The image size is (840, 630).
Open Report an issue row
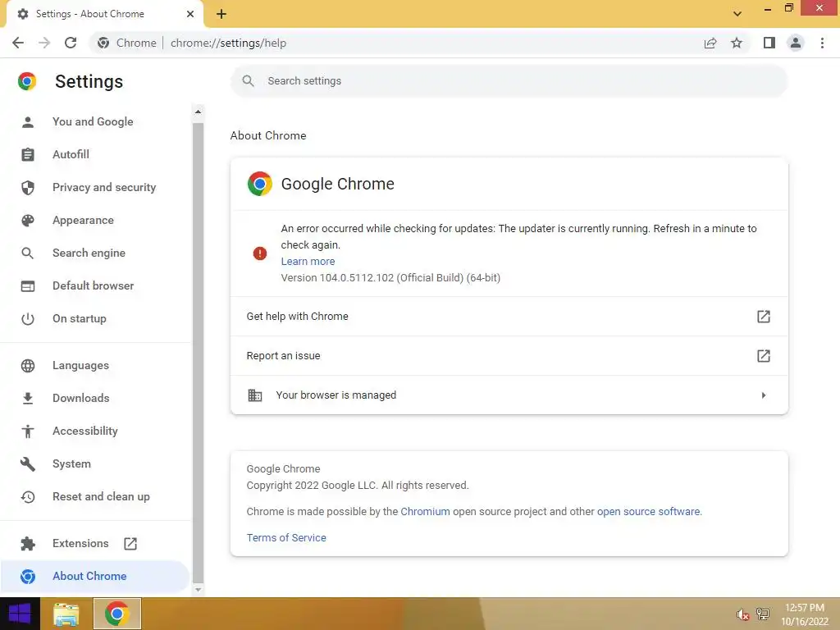pyautogui.click(x=509, y=356)
